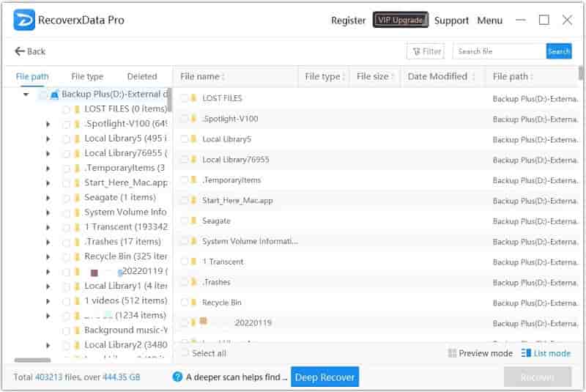Click folder icon of .Spotlight-V100 in file list
Viewport: 586px width, 392px height.
coord(193,119)
